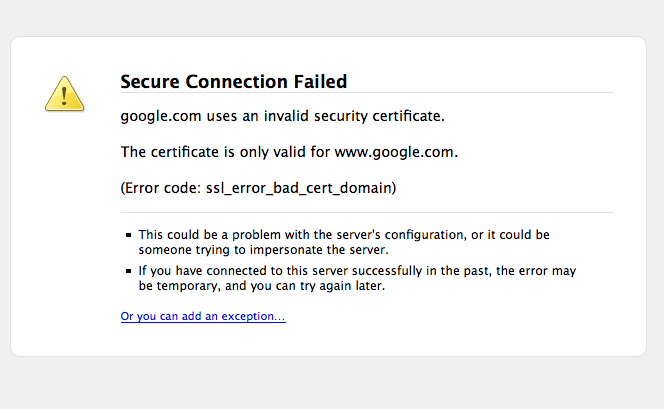Click the divider line under the heading

(367, 92)
